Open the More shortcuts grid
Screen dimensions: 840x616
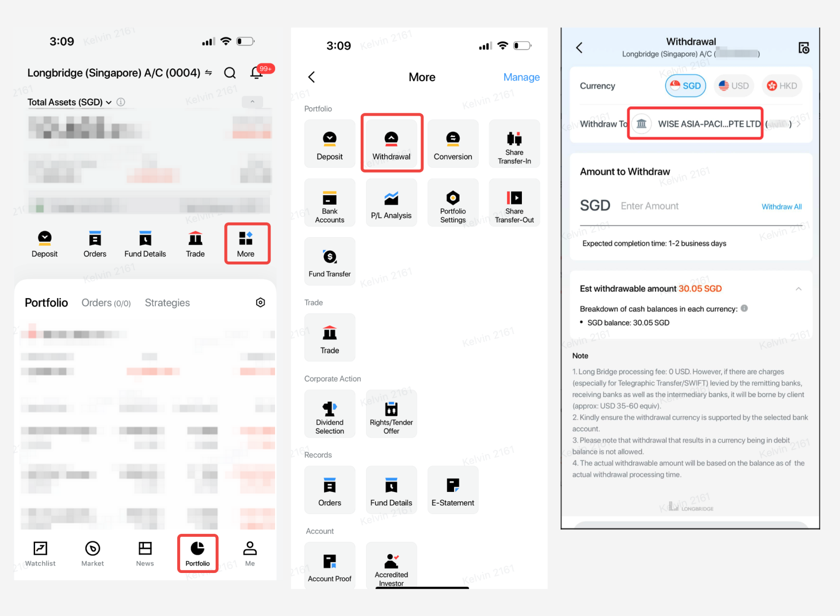click(x=246, y=244)
